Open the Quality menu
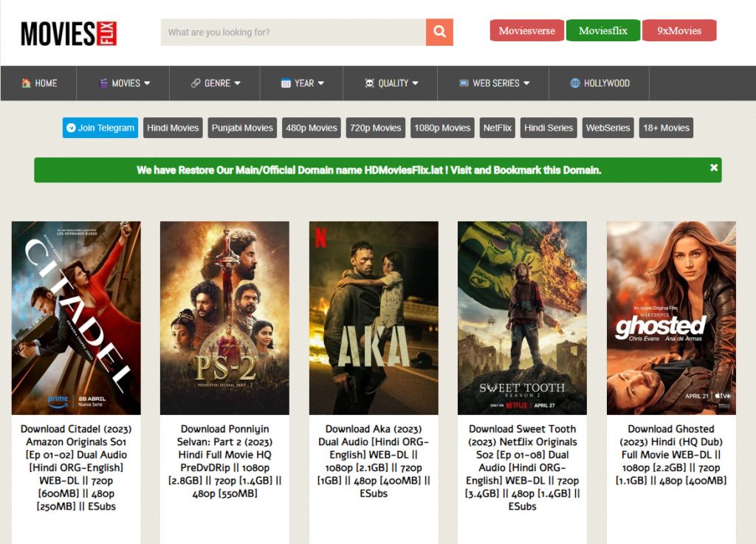Image resolution: width=756 pixels, height=544 pixels. click(x=391, y=83)
